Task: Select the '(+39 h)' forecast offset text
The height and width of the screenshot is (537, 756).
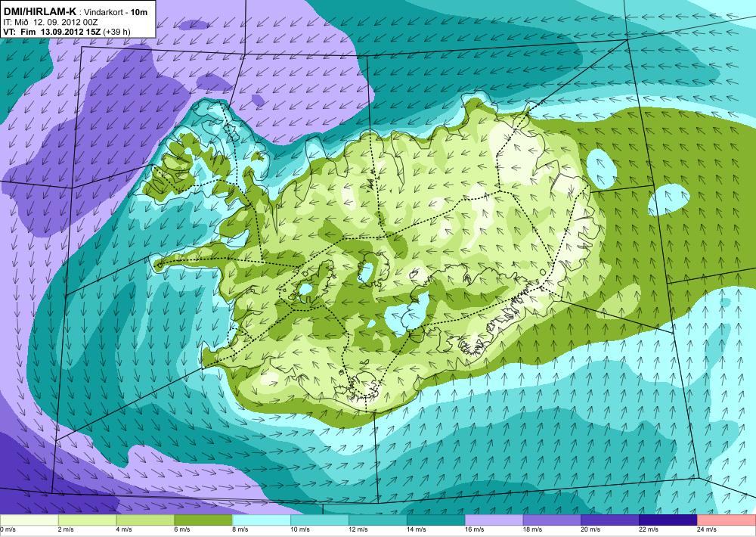Action: pyautogui.click(x=117, y=33)
